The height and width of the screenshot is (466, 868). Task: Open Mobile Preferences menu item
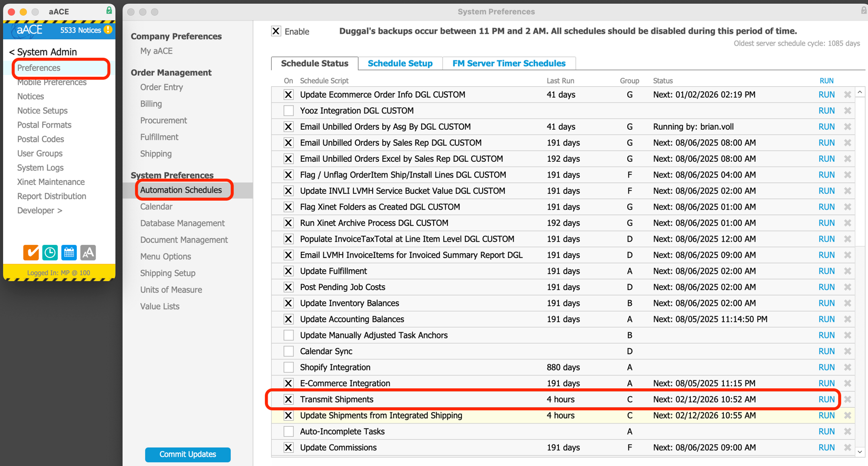[52, 82]
